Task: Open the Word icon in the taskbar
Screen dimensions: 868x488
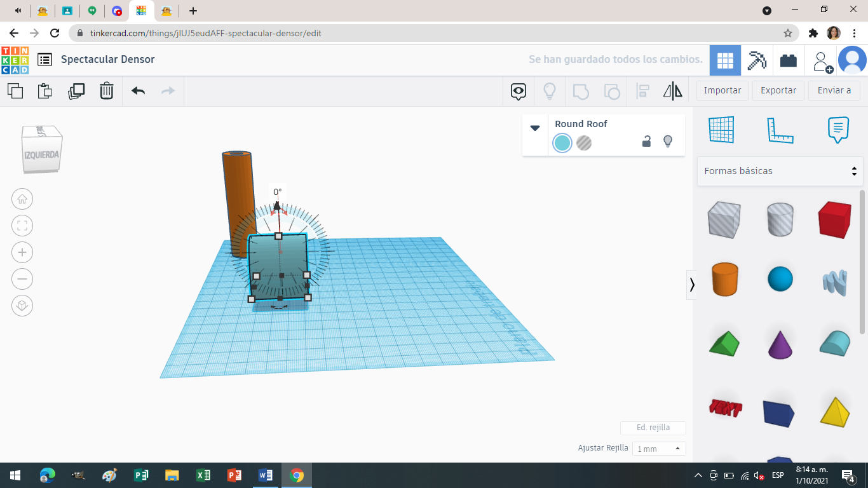Action: (x=266, y=475)
